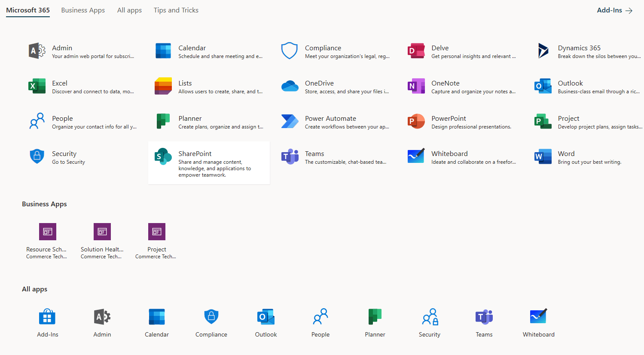Click the Compliance shield icon with description
Screen dimensions: 644x355
point(290,51)
